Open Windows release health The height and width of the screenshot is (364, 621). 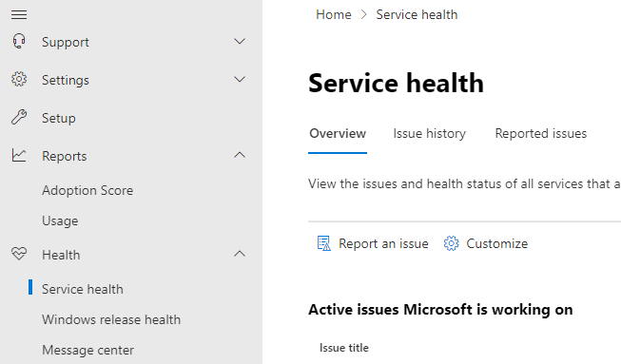click(x=111, y=319)
